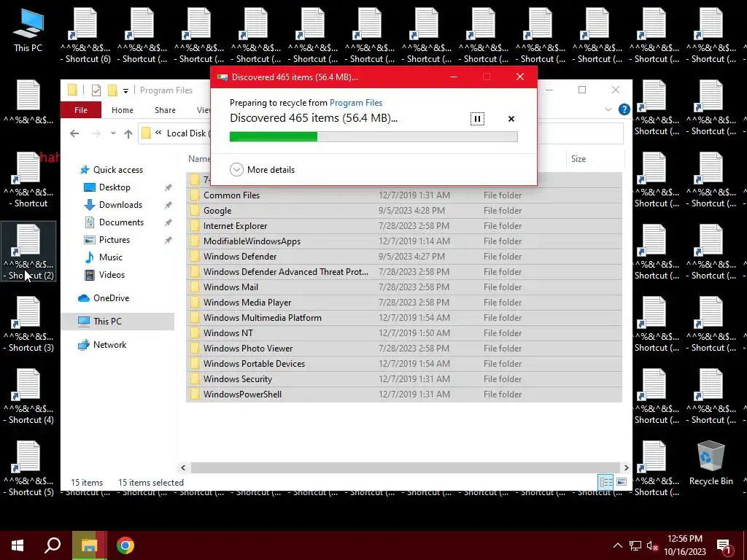Click the muted volume tray icon
The height and width of the screenshot is (560, 747).
(x=652, y=545)
